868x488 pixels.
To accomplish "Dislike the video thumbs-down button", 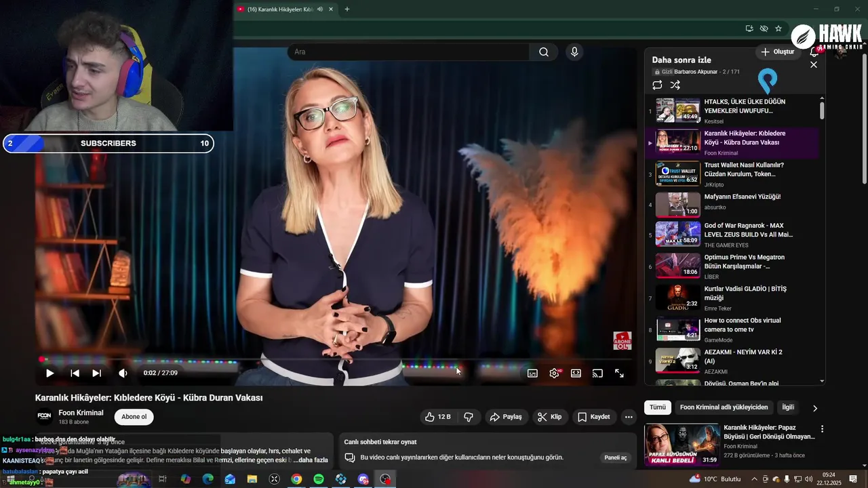I will point(469,417).
